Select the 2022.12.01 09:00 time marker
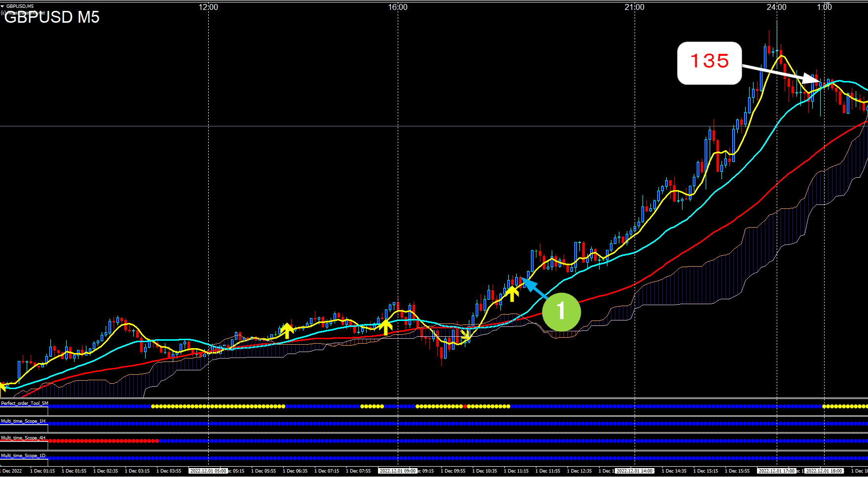The height and width of the screenshot is (477, 868). [x=398, y=471]
